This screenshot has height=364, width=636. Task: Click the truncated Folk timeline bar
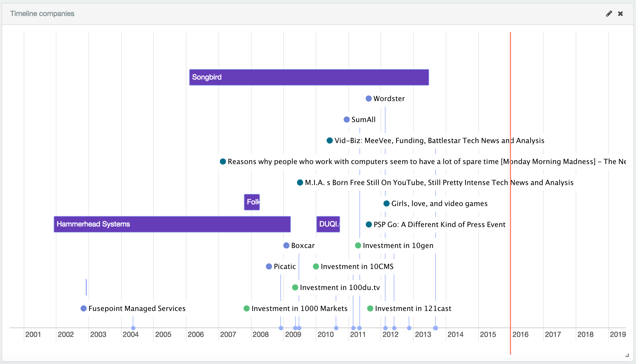pyautogui.click(x=252, y=202)
